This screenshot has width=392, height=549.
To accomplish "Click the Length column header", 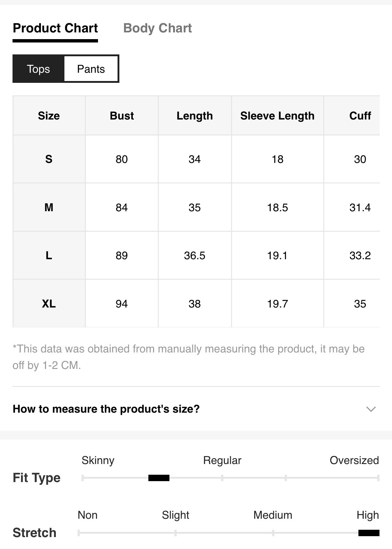I will coord(194,116).
